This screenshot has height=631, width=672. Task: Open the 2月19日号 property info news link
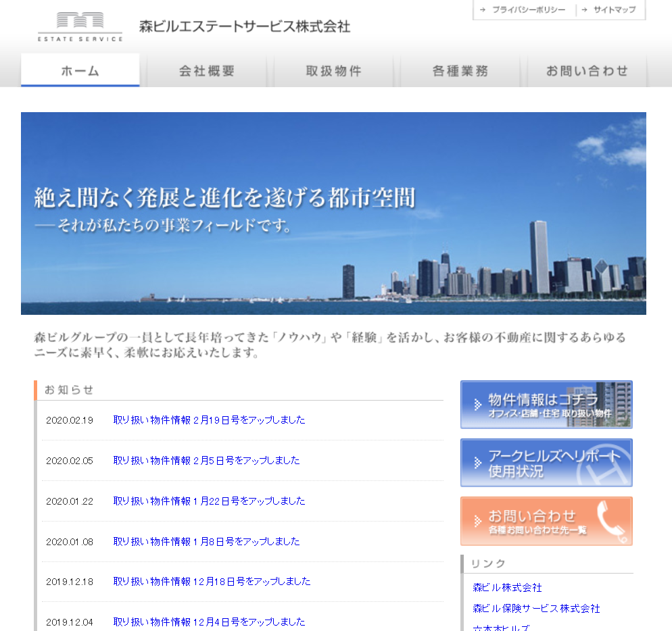click(209, 420)
